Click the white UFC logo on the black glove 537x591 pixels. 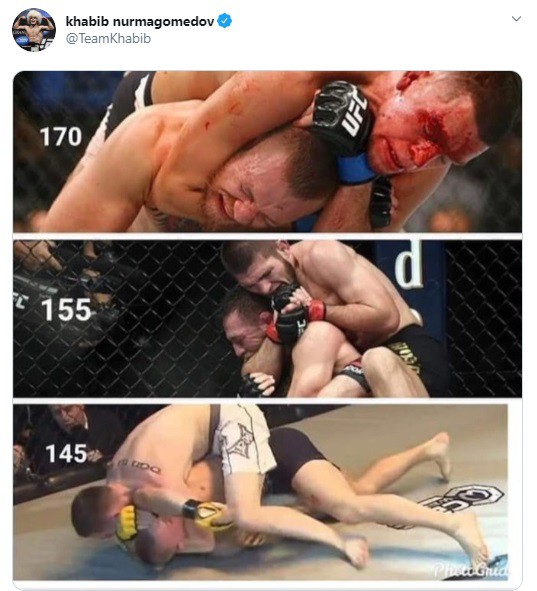click(x=355, y=114)
